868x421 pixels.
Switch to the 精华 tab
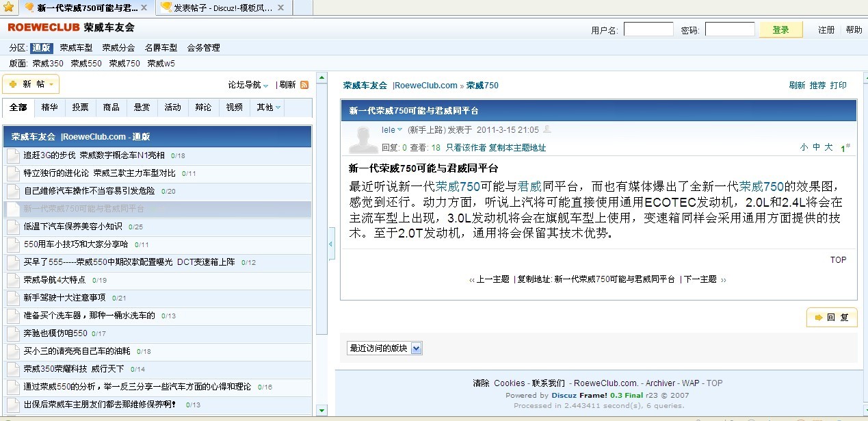[x=49, y=107]
